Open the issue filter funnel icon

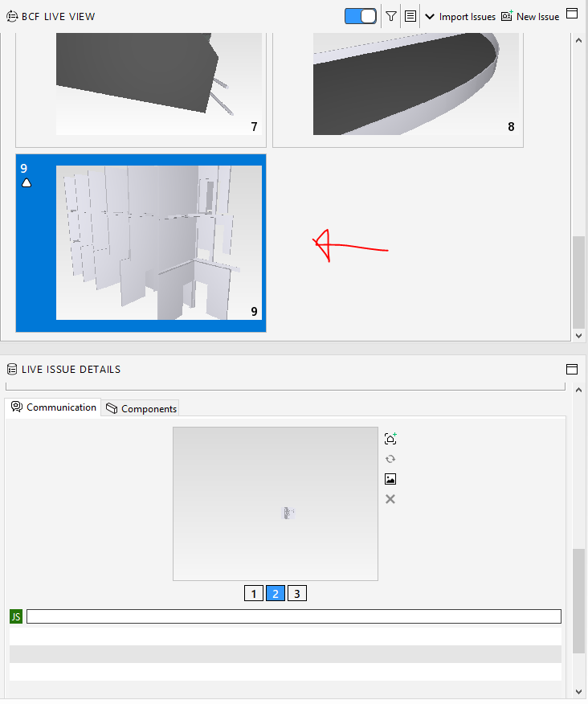(x=391, y=16)
